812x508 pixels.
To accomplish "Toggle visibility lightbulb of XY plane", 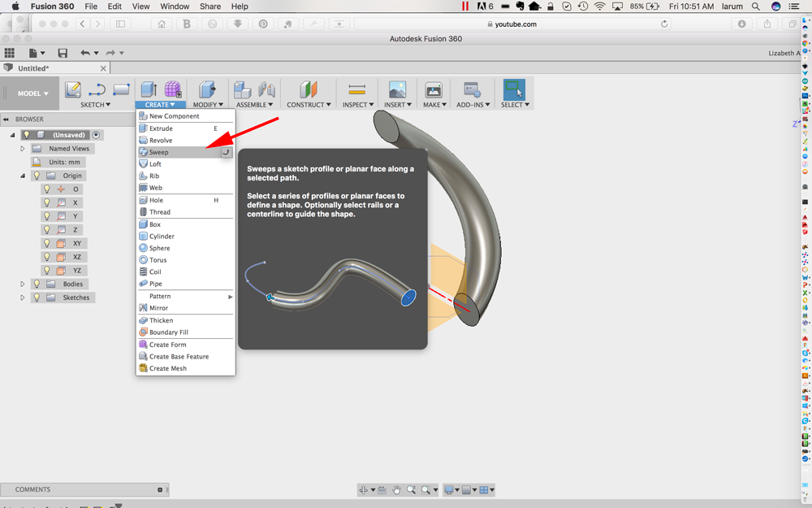I will (x=46, y=243).
